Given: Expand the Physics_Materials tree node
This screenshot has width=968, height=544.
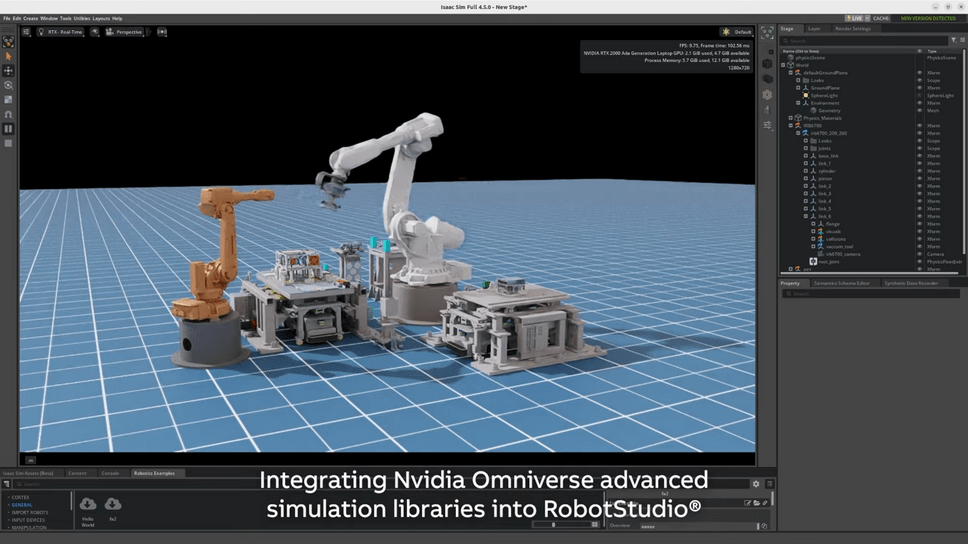Looking at the screenshot, I should (791, 118).
